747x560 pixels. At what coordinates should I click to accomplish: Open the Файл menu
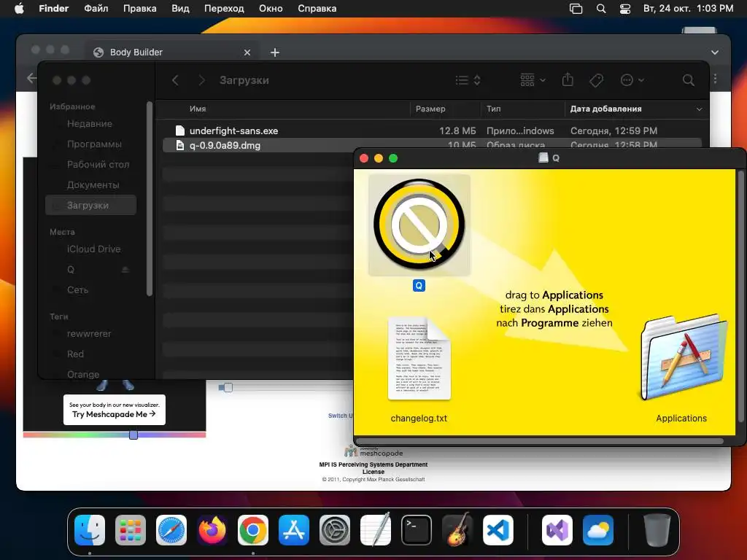tap(96, 9)
